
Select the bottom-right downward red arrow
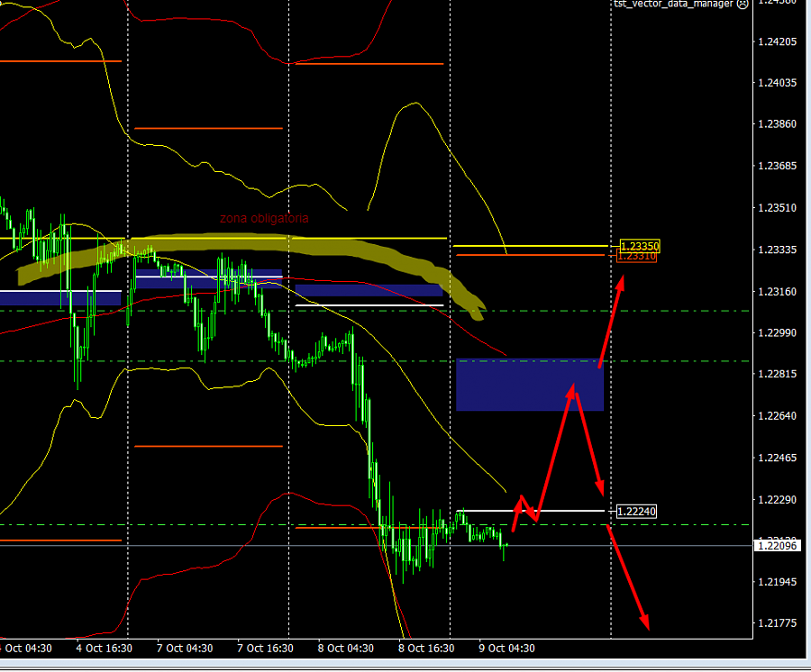(x=629, y=578)
